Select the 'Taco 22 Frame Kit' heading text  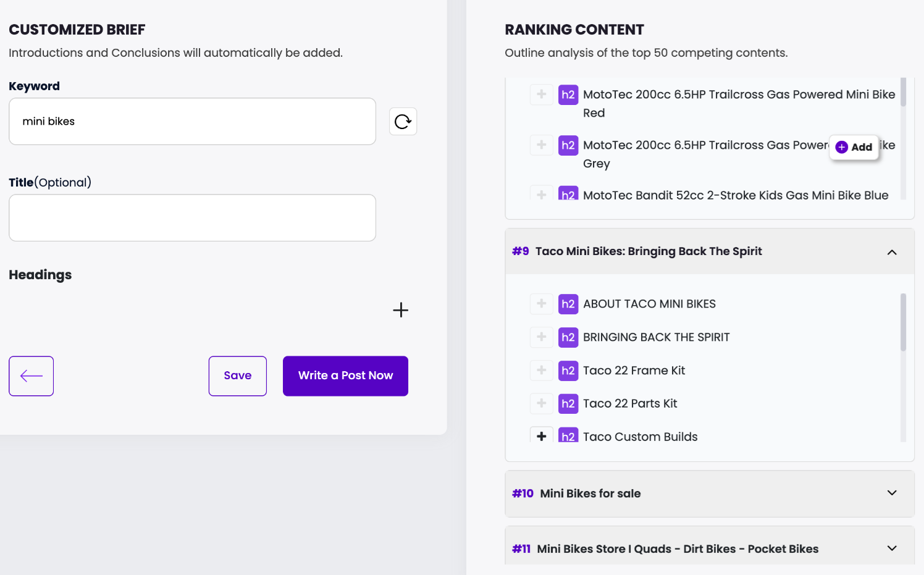[x=634, y=371]
